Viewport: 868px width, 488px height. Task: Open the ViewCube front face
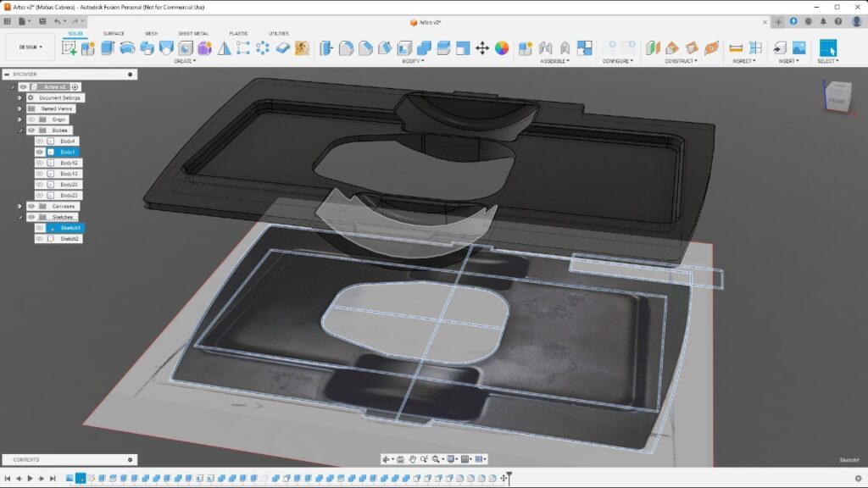[x=837, y=101]
